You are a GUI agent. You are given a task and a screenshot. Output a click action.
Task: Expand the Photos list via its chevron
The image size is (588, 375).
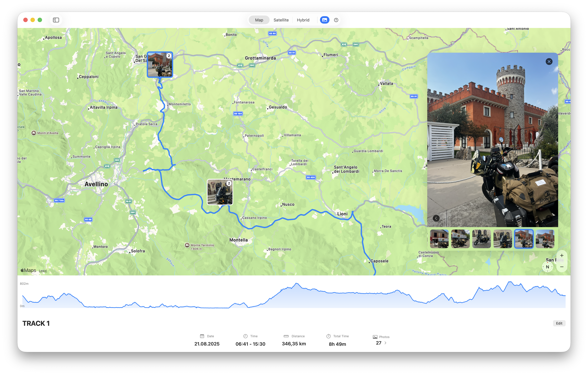click(x=385, y=343)
